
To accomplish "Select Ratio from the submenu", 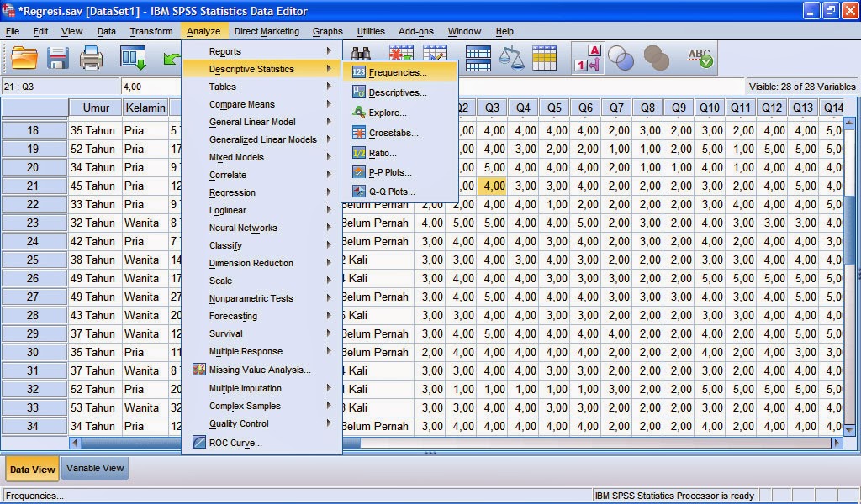I will pyautogui.click(x=399, y=153).
